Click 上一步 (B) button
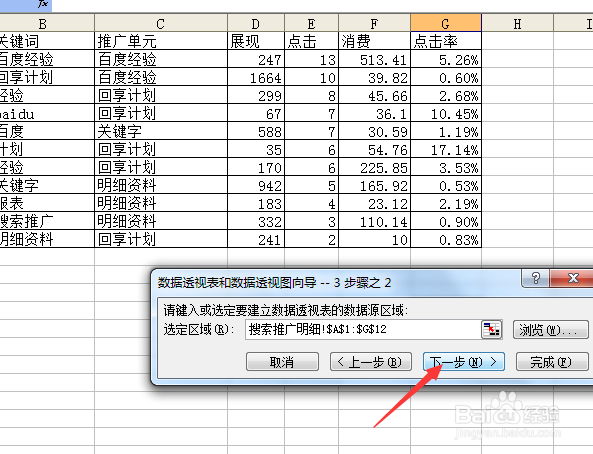 coord(371,362)
